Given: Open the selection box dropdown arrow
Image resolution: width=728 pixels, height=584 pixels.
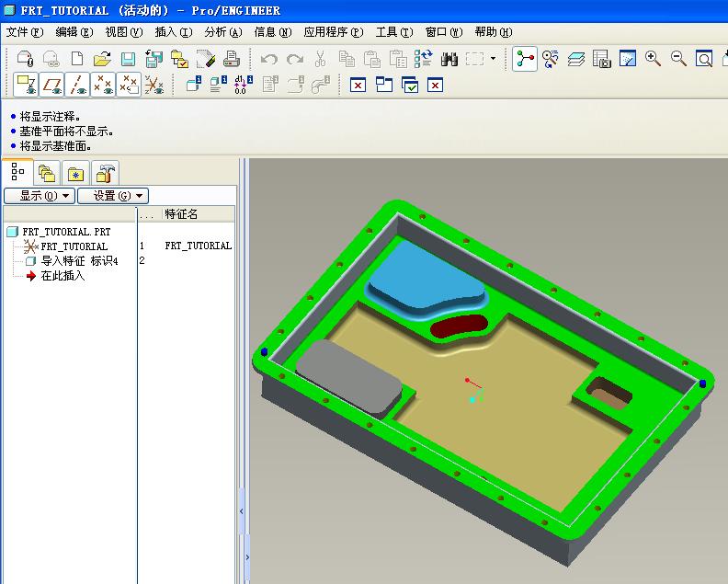Looking at the screenshot, I should tap(493, 59).
